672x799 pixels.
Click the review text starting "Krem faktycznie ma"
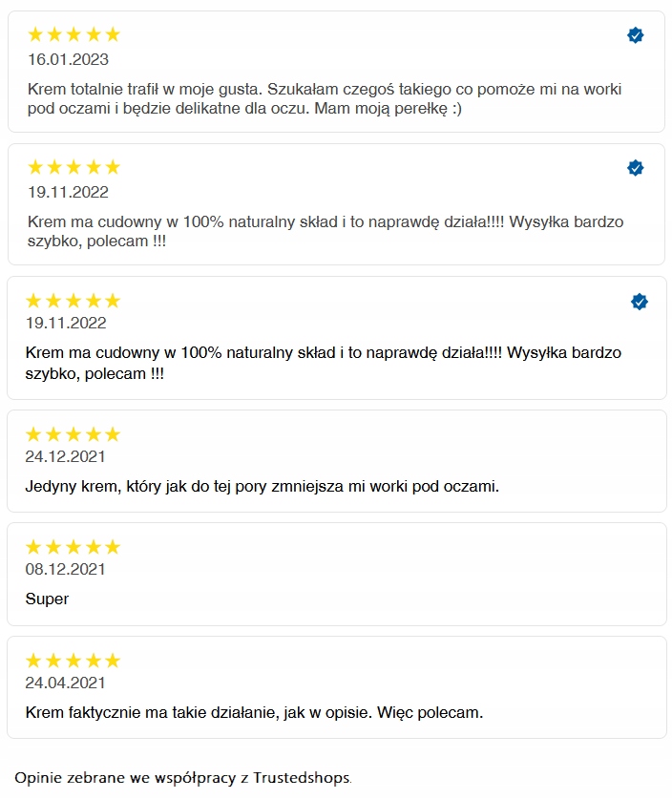click(x=254, y=713)
